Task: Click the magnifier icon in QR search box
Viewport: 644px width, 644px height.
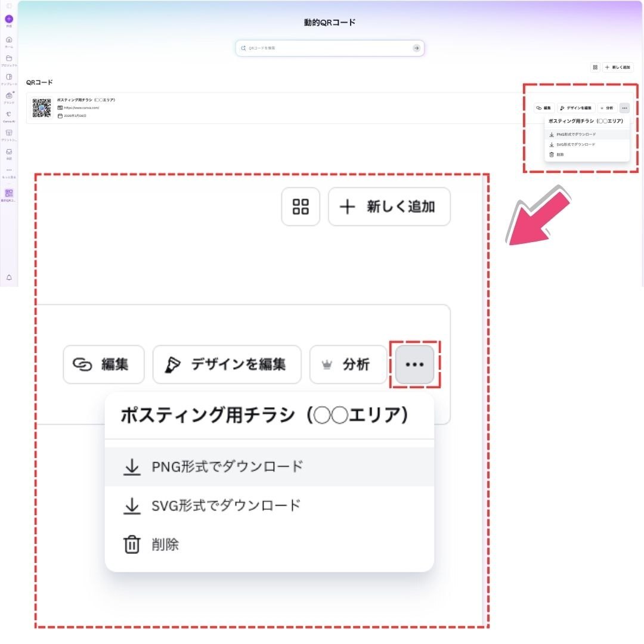Action: tap(243, 48)
